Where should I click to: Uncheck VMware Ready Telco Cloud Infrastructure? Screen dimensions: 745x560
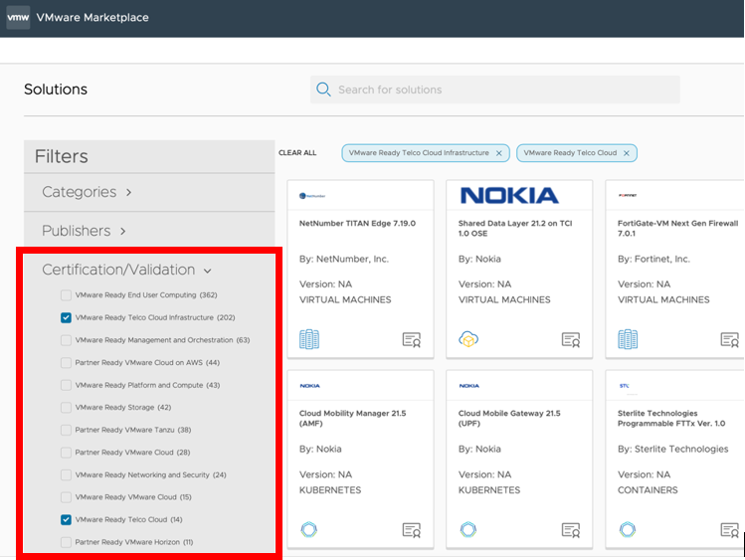66,318
